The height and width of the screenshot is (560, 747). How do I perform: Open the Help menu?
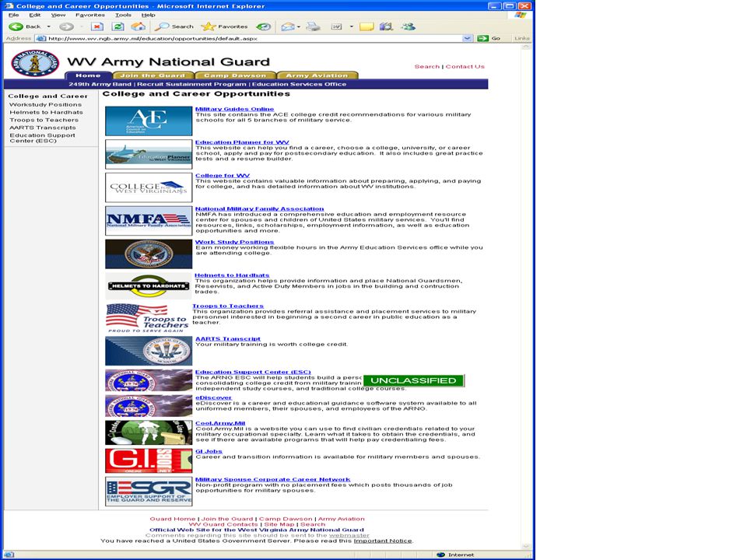pyautogui.click(x=148, y=15)
